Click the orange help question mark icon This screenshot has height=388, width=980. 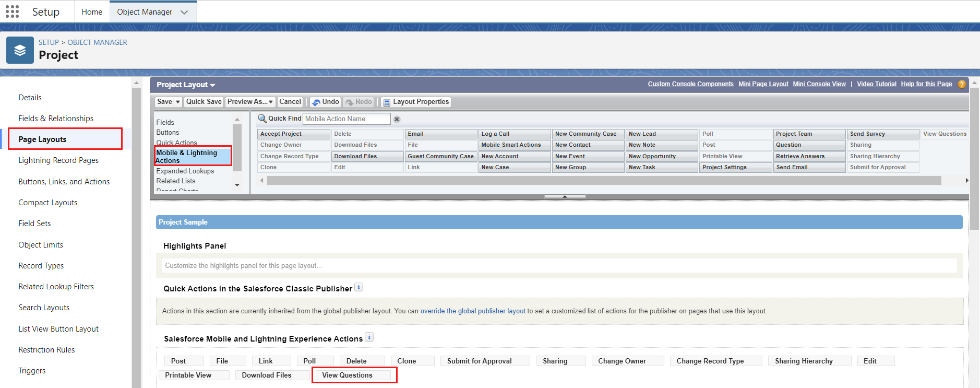pos(962,84)
